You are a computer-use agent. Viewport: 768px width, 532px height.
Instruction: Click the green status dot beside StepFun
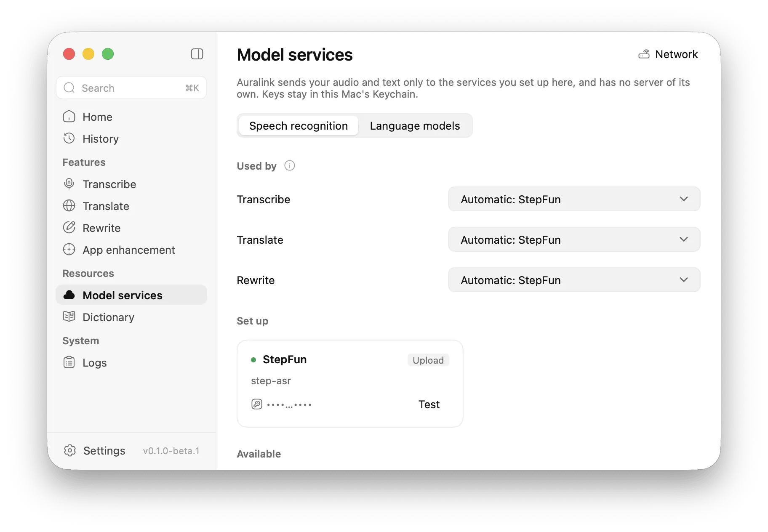[x=253, y=360]
